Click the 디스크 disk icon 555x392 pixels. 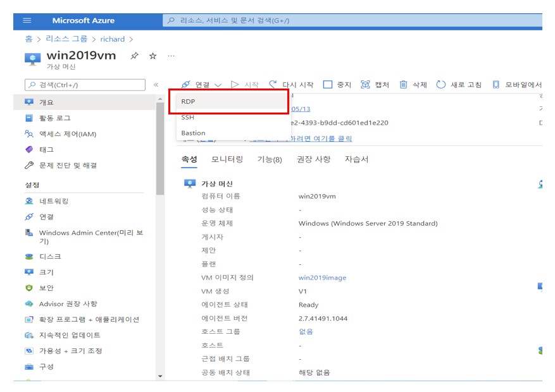coord(29,257)
